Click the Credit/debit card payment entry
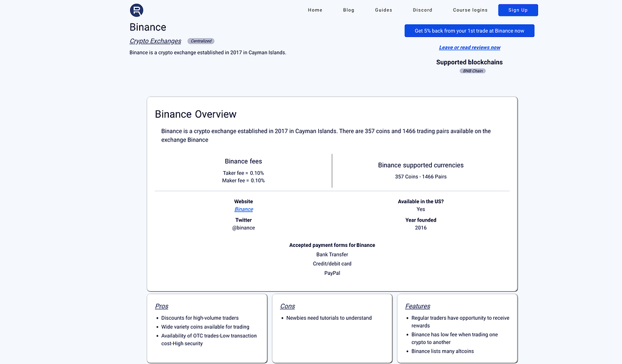This screenshot has height=364, width=622. pos(332,264)
